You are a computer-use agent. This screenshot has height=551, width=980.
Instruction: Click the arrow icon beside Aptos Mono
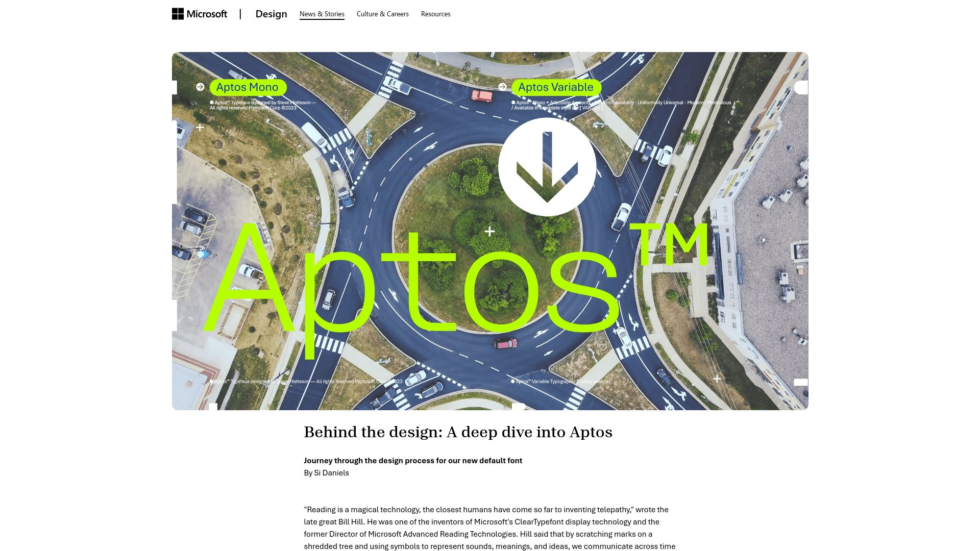(x=200, y=87)
